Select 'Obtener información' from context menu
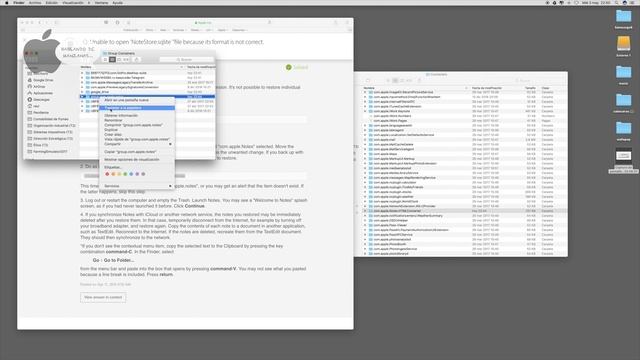This screenshot has width=640, height=360. [x=137, y=116]
